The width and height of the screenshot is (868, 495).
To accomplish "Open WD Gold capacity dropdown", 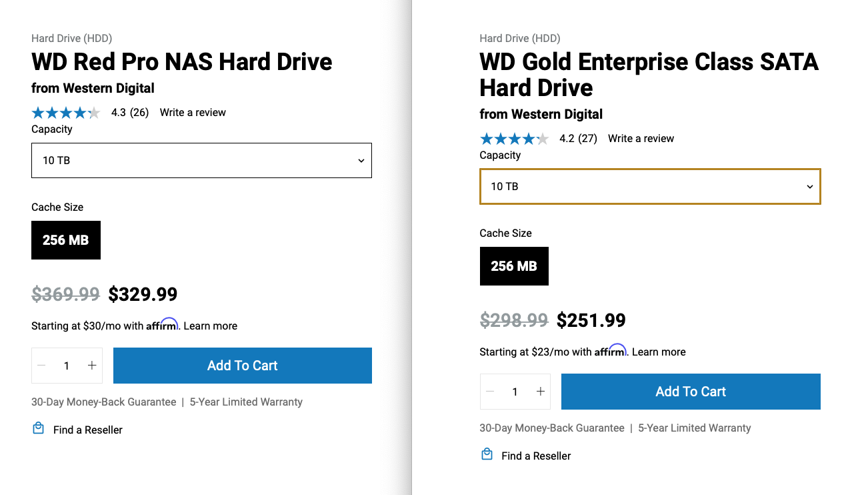I will (650, 186).
